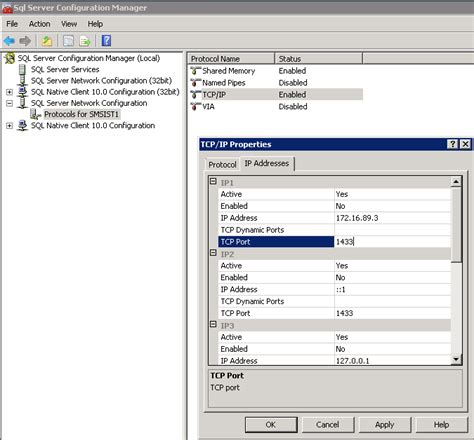Click the IP1 TCP Port value field

[x=392, y=242]
